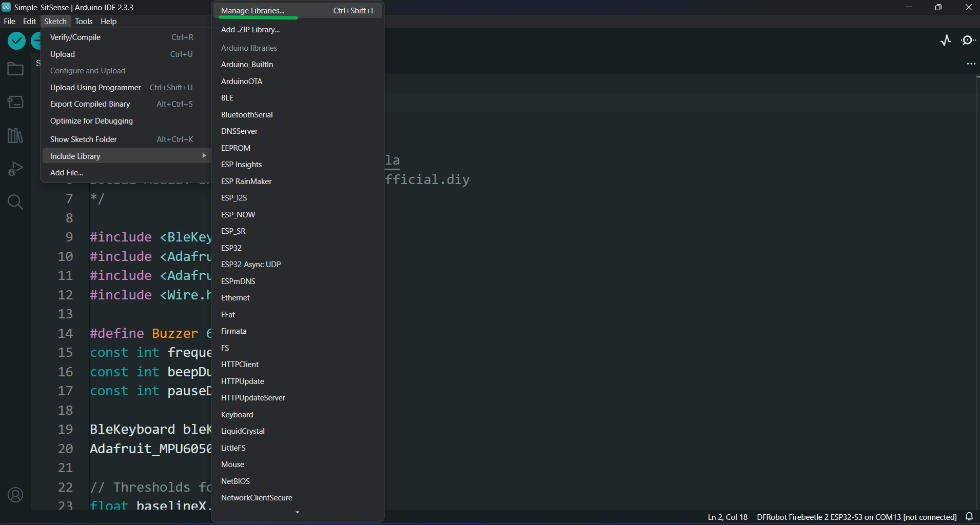Select Add .ZIP Library...
980x525 pixels.
(298, 30)
